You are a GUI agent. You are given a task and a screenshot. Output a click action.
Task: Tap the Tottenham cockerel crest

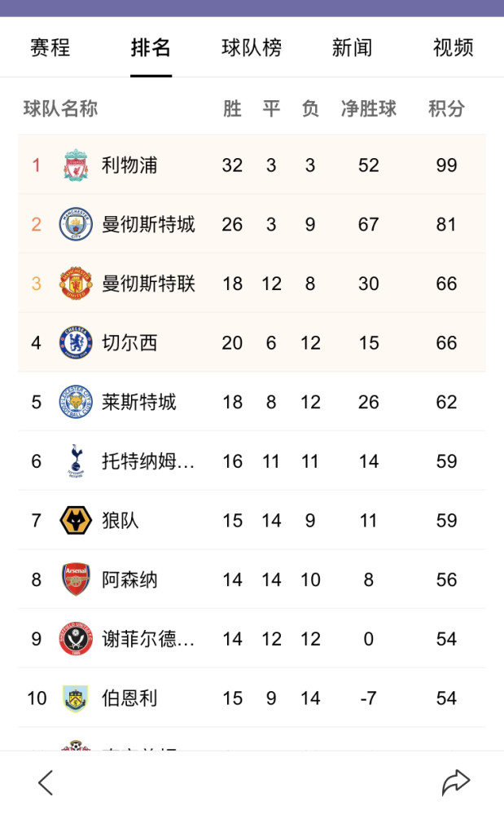click(x=76, y=461)
